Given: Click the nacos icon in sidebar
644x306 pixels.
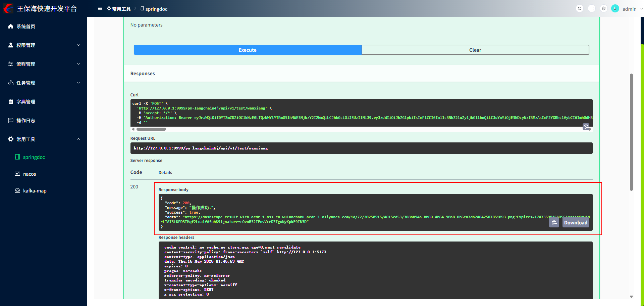Looking at the screenshot, I should point(17,174).
